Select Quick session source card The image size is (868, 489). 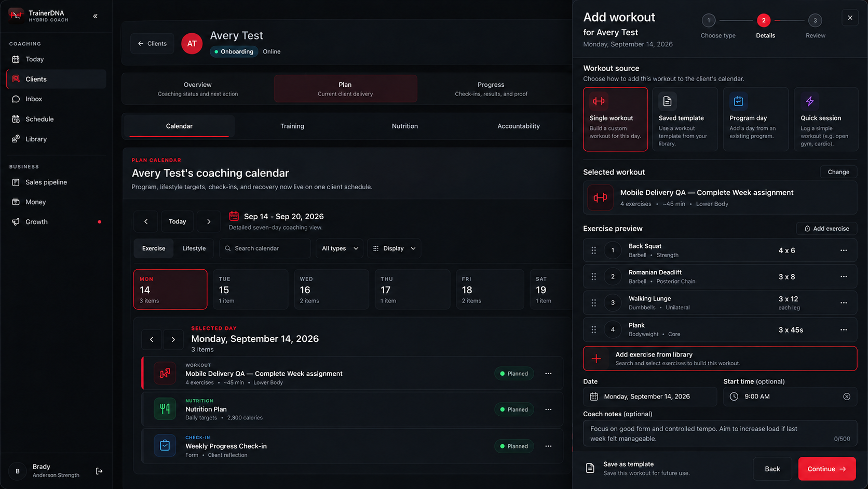[x=825, y=119]
